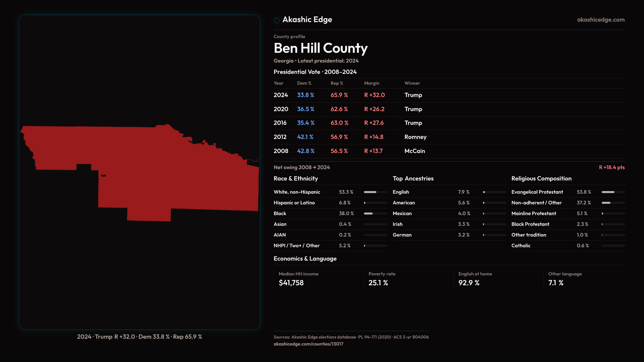Click the Net swing R +18.4 pts value
The height and width of the screenshot is (362, 644).
(611, 167)
